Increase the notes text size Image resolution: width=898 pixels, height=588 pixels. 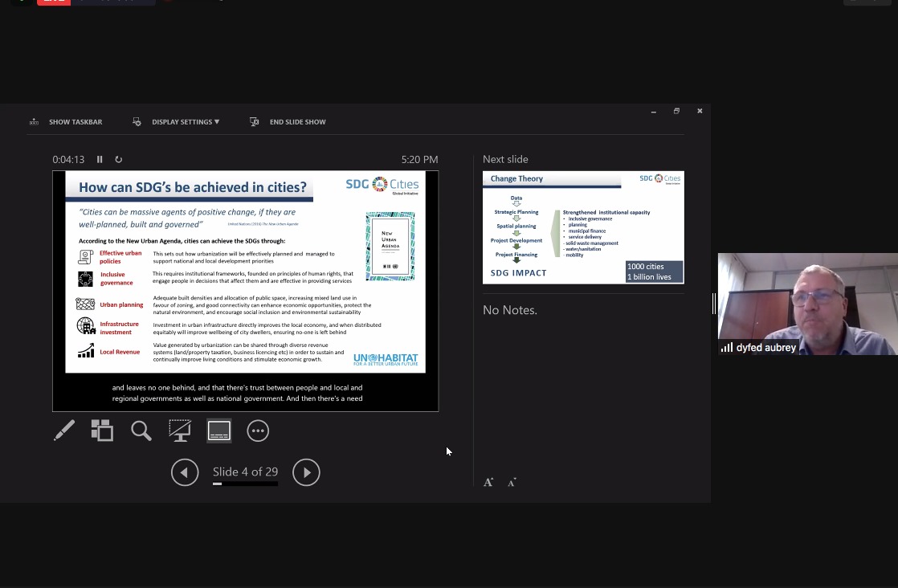pyautogui.click(x=488, y=482)
